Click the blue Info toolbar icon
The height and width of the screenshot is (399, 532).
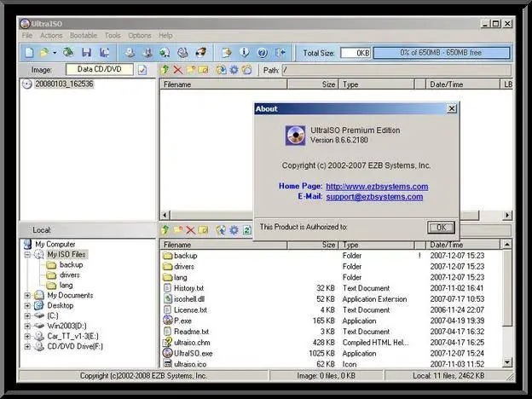tap(245, 53)
